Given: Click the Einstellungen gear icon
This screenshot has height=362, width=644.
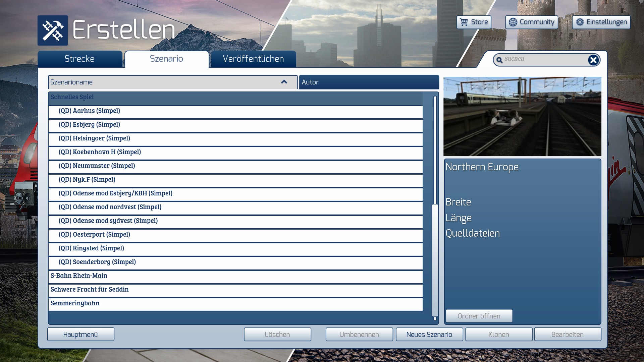Looking at the screenshot, I should pos(580,22).
